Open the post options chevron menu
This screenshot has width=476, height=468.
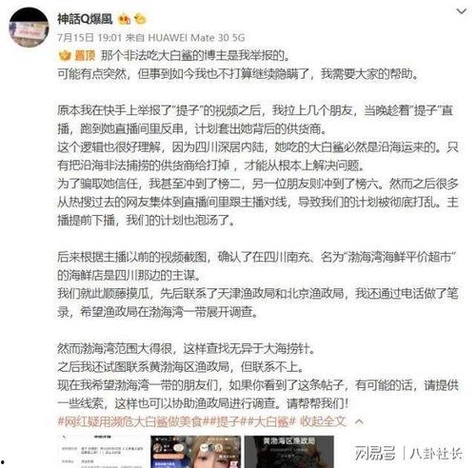461,11
